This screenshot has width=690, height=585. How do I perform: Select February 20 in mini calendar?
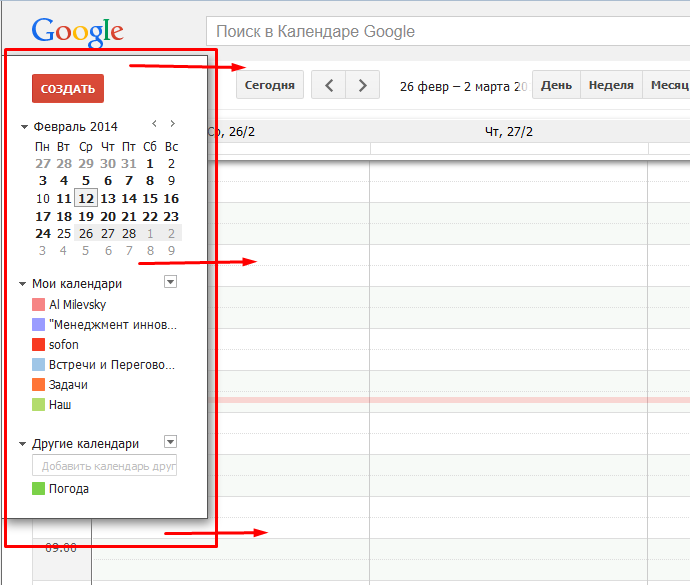[108, 217]
